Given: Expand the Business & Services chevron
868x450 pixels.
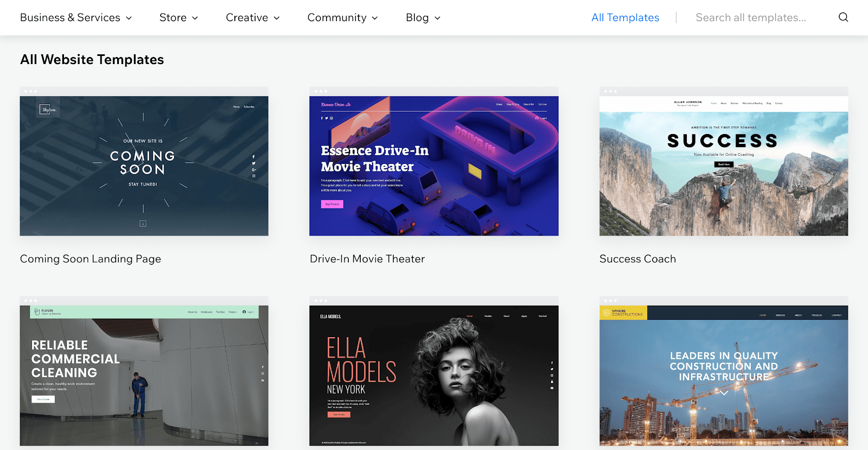Looking at the screenshot, I should coord(129,18).
